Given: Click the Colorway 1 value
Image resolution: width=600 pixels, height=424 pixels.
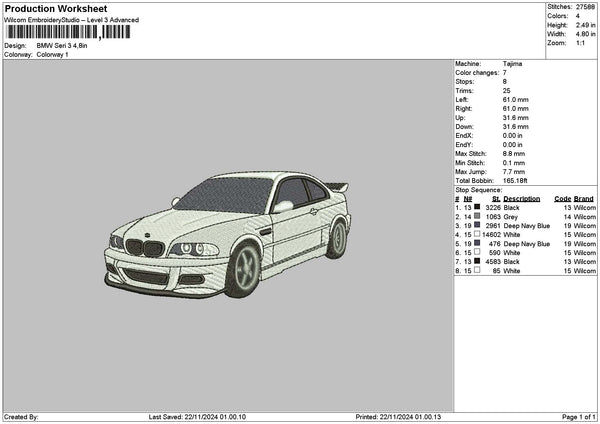Looking at the screenshot, I should point(52,55).
